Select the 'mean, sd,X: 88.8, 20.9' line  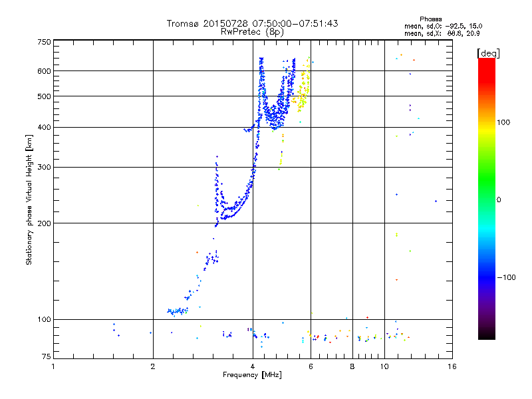[x=442, y=33]
